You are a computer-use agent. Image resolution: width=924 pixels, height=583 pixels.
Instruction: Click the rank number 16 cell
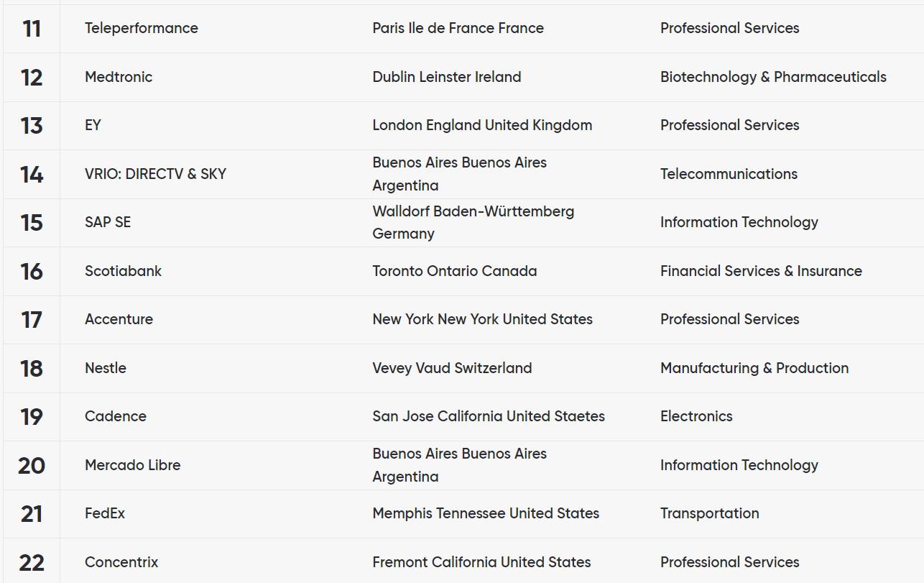pos(32,271)
